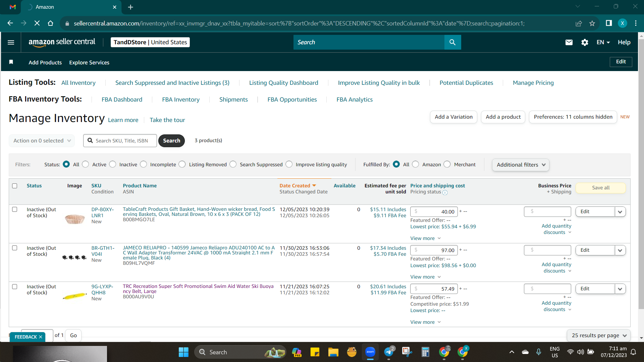Open Preferences: 11 columns hidden

(x=573, y=117)
